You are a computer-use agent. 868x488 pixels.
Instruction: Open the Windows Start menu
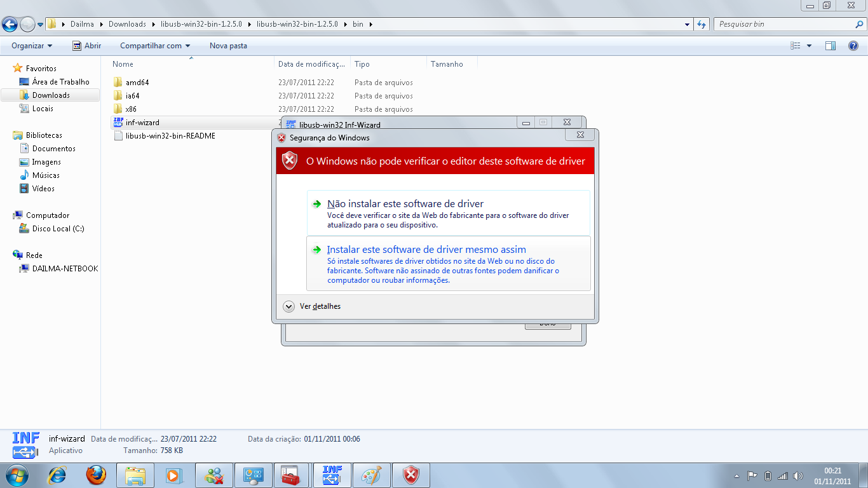17,475
